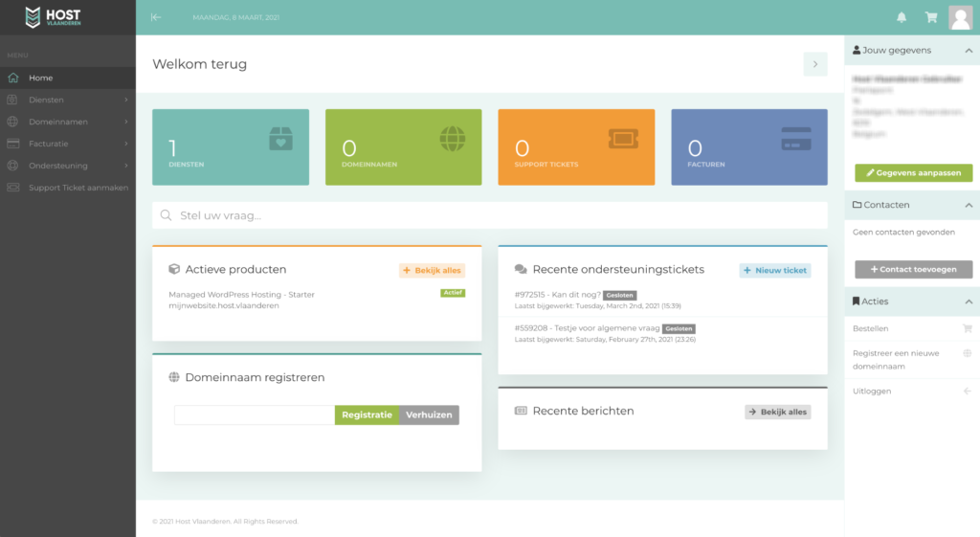The width and height of the screenshot is (980, 537).
Task: Focus the Stel uw vraag search field
Action: coord(498,215)
